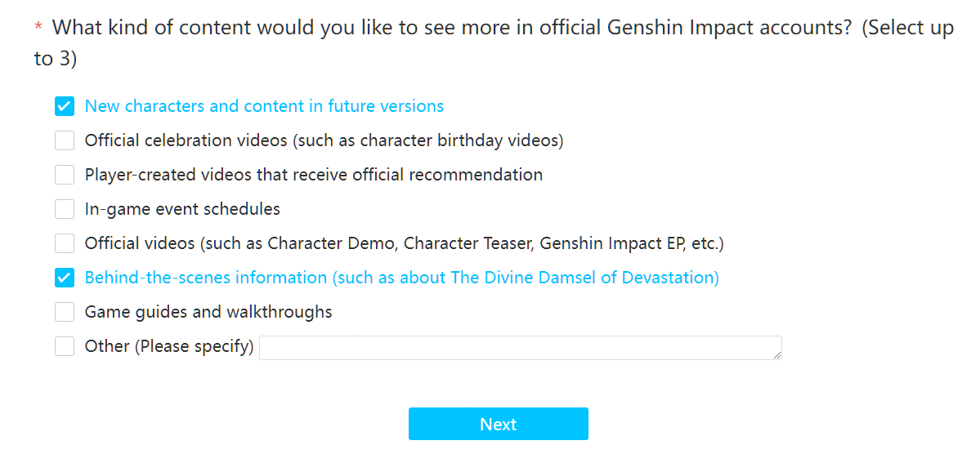Viewport: 980px width, 454px height.
Task: Check the Game guides and walkthroughs box
Action: point(65,312)
